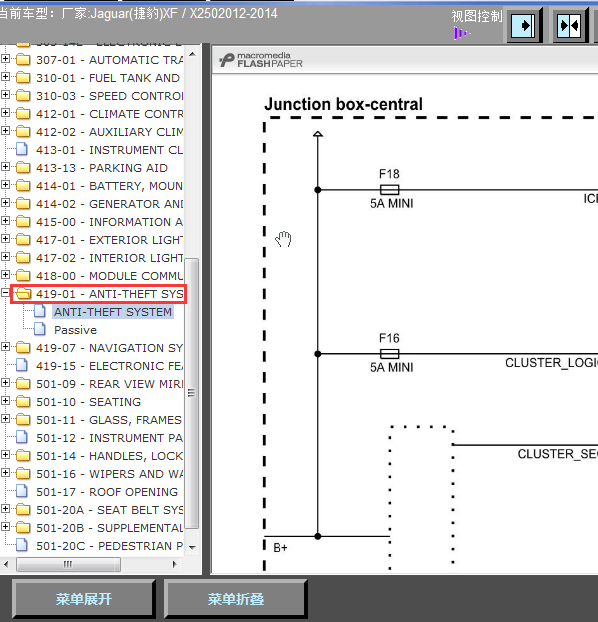Image resolution: width=598 pixels, height=622 pixels.
Task: Click the 501-20C Pedestrian document icon
Action: click(22, 545)
